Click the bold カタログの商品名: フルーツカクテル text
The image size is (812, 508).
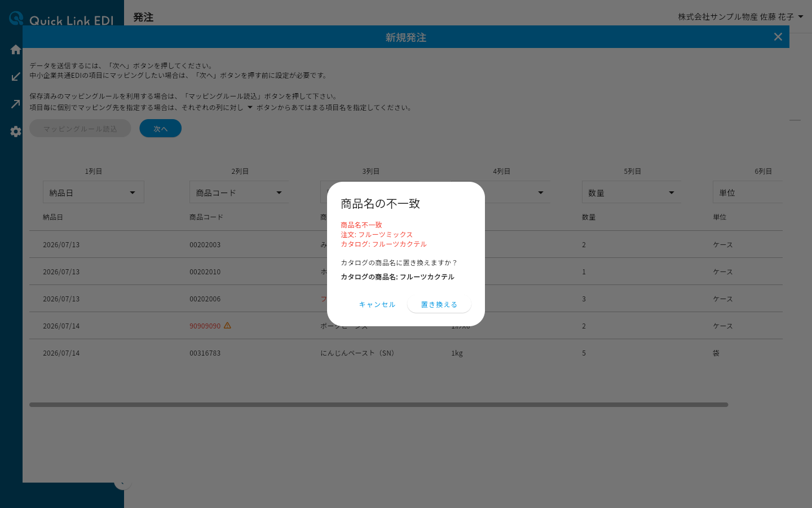click(x=398, y=277)
